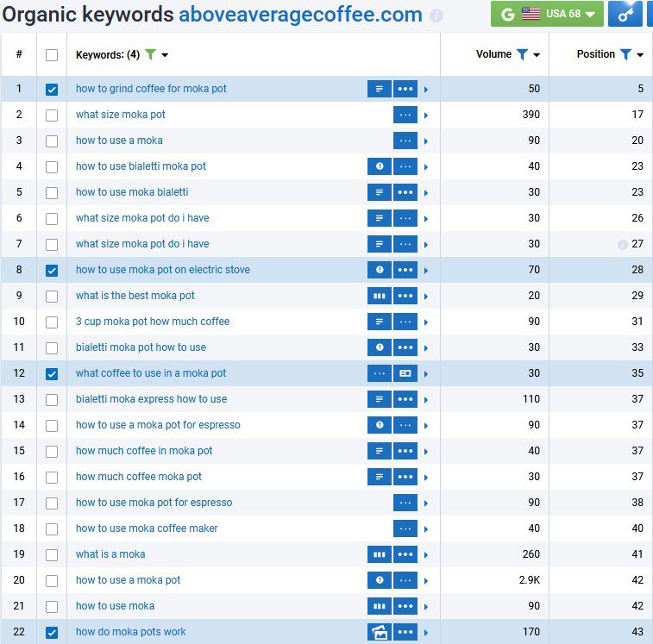Click three-dots icon for 'what size moka pot'

point(405,115)
